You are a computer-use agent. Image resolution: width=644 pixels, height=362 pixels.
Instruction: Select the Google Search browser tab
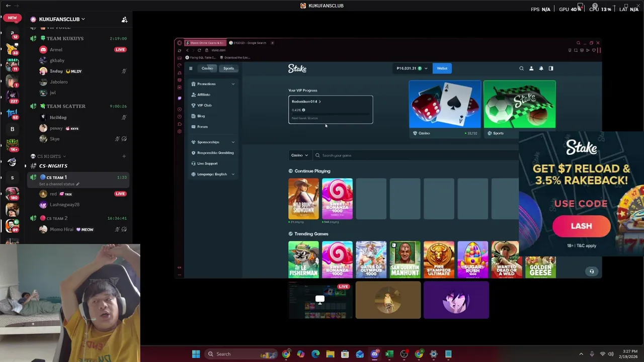tap(248, 43)
